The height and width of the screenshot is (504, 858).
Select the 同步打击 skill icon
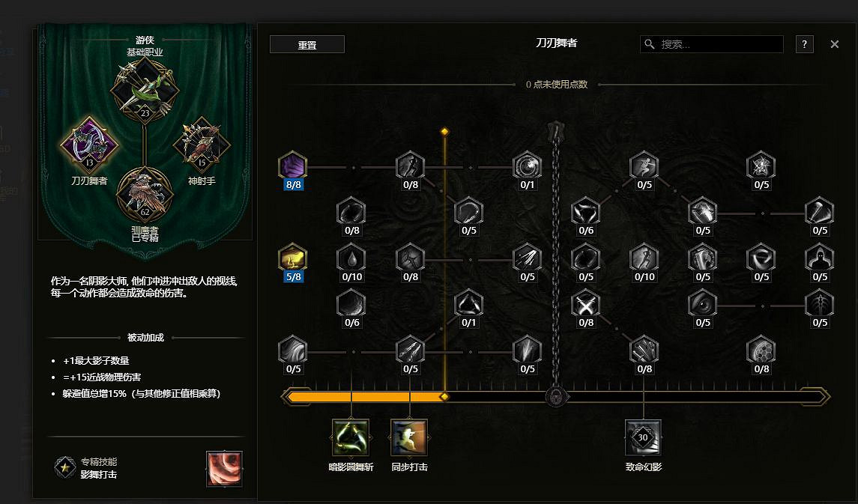(x=409, y=437)
